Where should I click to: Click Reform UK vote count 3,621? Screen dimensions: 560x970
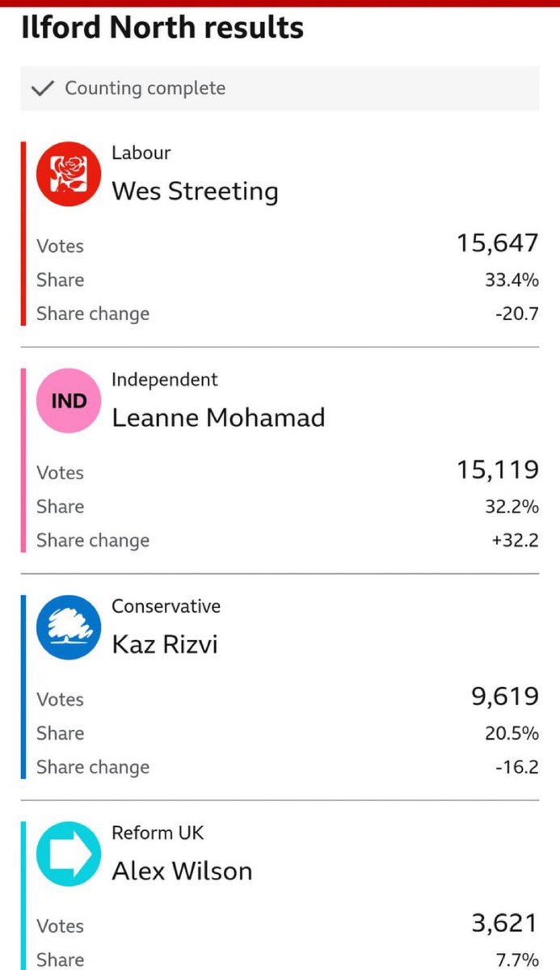click(505, 923)
